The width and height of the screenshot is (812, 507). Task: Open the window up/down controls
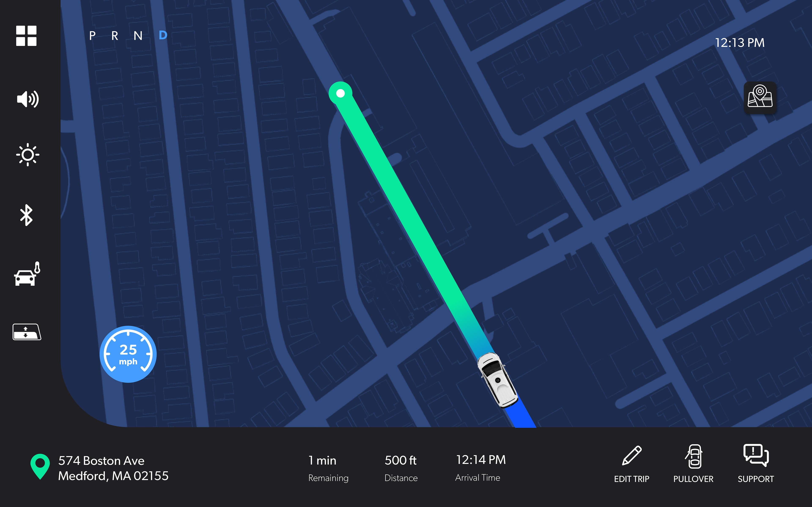pos(27,332)
